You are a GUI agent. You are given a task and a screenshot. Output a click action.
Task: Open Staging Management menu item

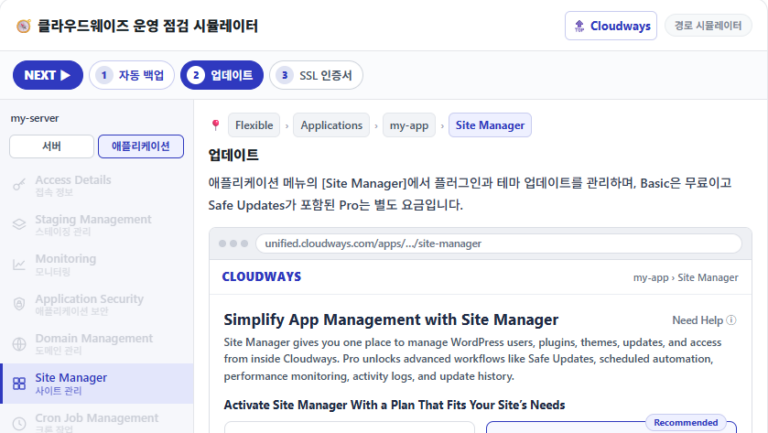point(97,225)
